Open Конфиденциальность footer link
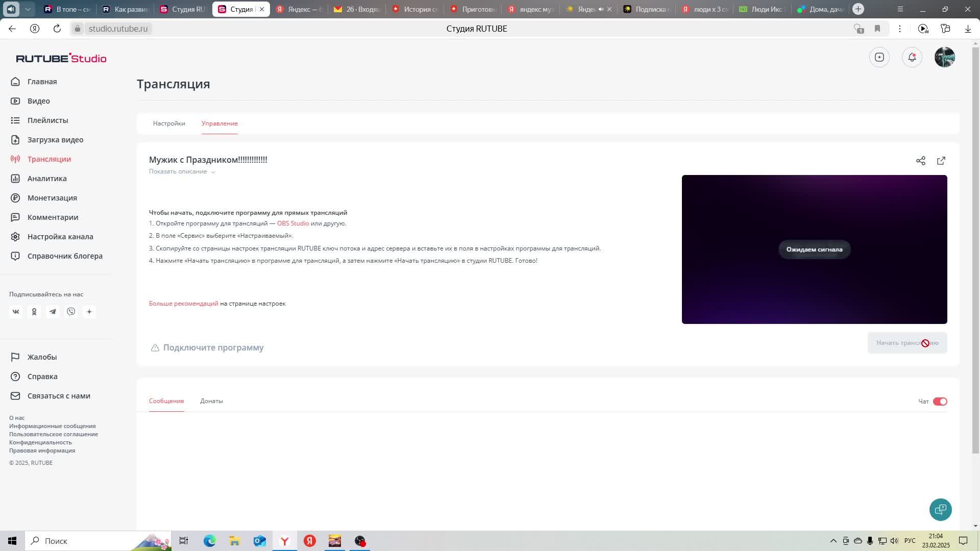Image resolution: width=980 pixels, height=551 pixels. [40, 442]
